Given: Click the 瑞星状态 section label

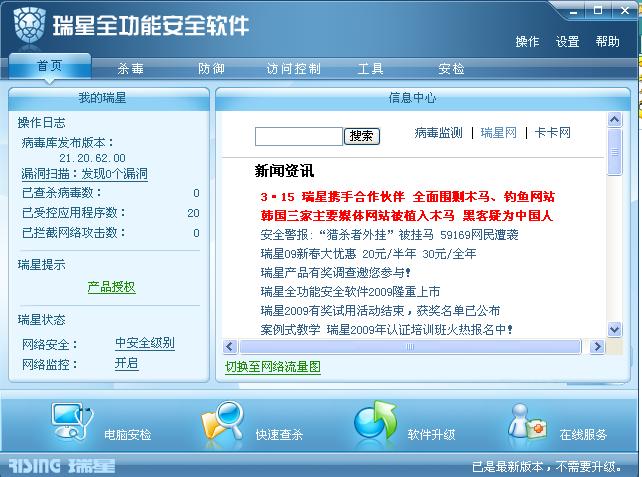Looking at the screenshot, I should coord(41,319).
